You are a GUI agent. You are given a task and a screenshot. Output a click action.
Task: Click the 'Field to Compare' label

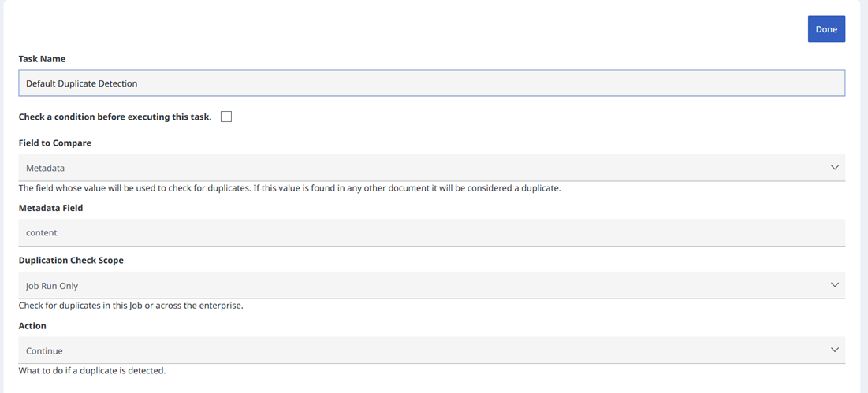[55, 143]
